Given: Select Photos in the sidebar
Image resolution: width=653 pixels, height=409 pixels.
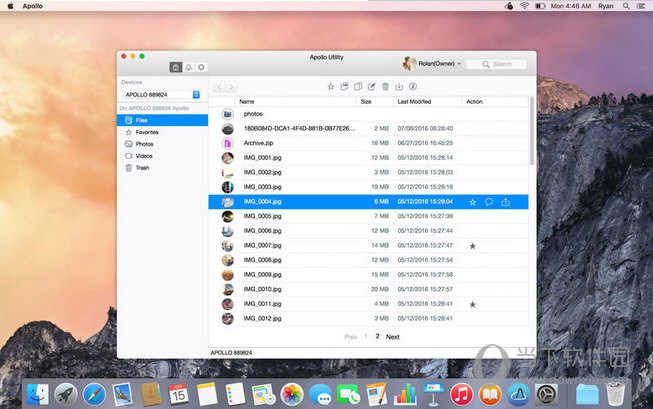Looking at the screenshot, I should [162, 144].
